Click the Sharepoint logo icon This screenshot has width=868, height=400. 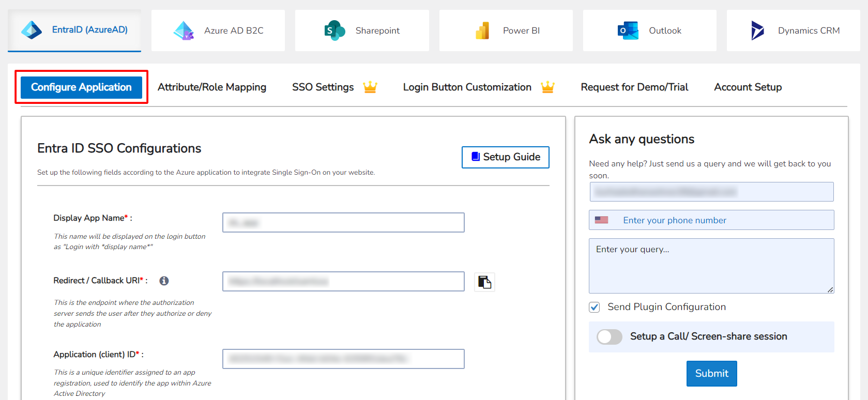pyautogui.click(x=334, y=30)
